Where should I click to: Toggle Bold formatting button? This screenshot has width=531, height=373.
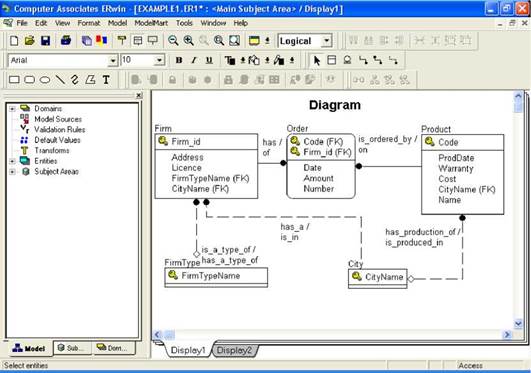179,60
